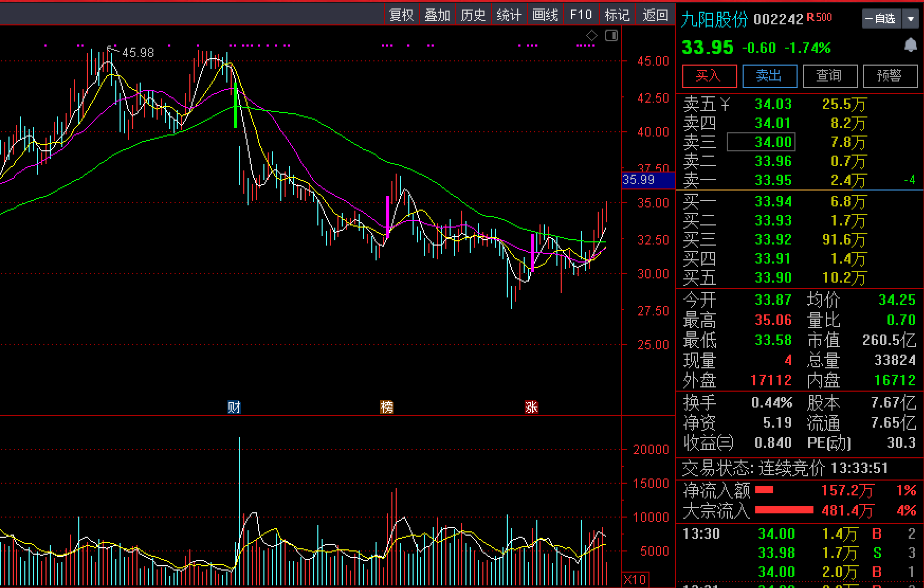Click the stock code 002242

coord(778,20)
